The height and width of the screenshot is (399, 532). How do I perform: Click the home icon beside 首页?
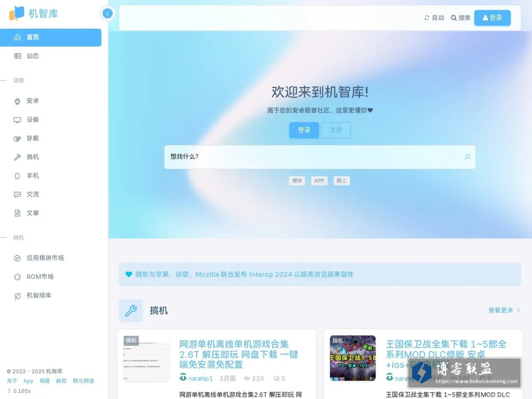pyautogui.click(x=17, y=37)
